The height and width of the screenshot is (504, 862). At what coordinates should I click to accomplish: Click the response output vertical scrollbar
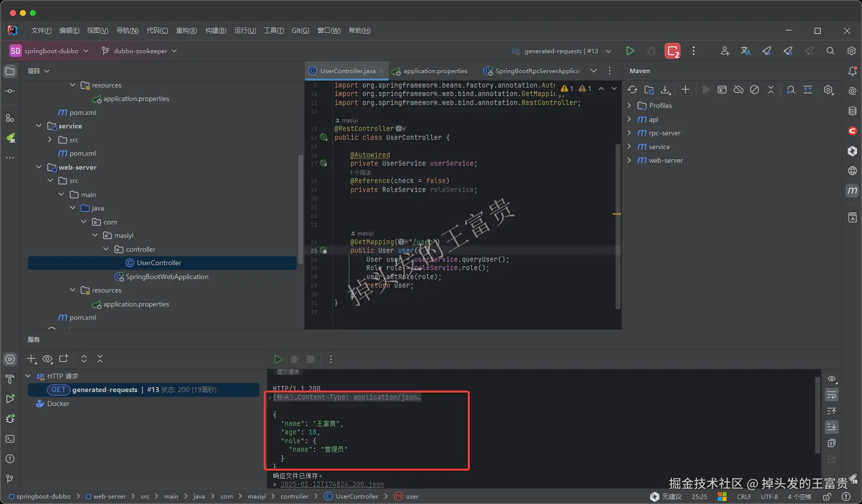(x=817, y=415)
